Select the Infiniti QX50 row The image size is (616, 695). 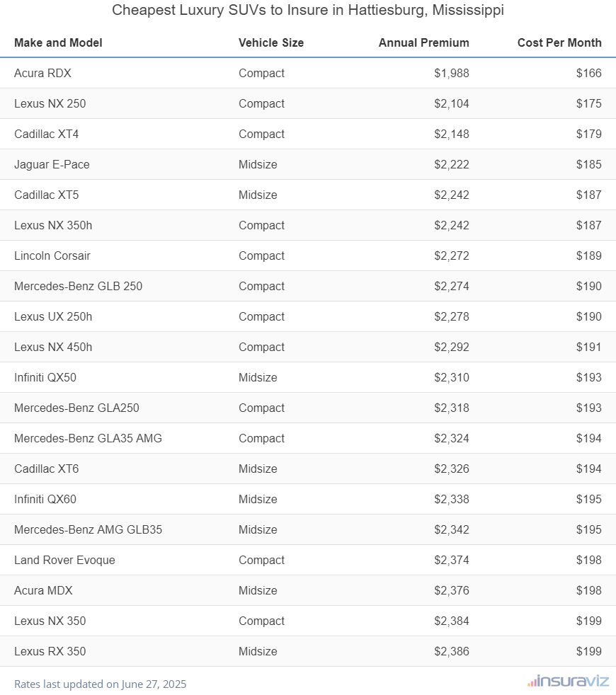click(x=45, y=377)
